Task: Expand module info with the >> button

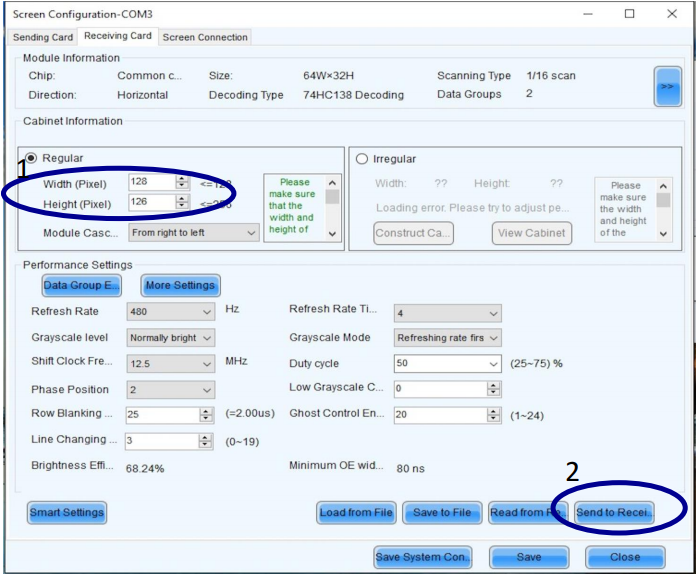Action: (x=667, y=86)
